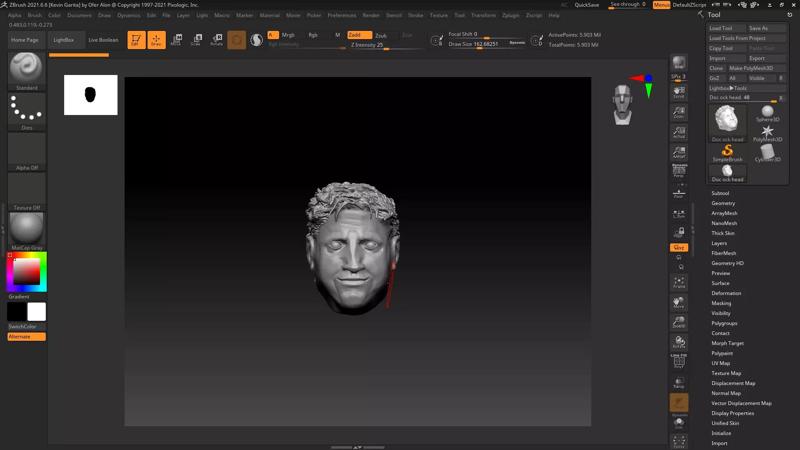Click the Edit mode button
This screenshot has width=800, height=450.
(136, 40)
